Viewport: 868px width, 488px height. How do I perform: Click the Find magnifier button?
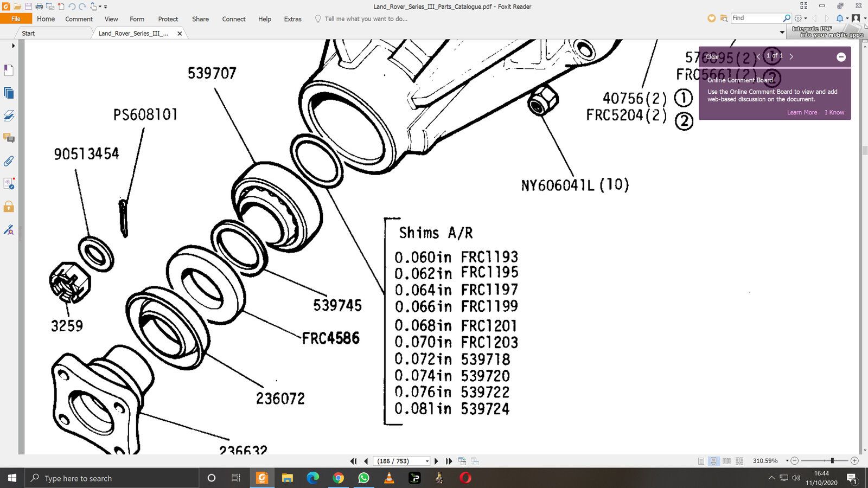pos(787,18)
